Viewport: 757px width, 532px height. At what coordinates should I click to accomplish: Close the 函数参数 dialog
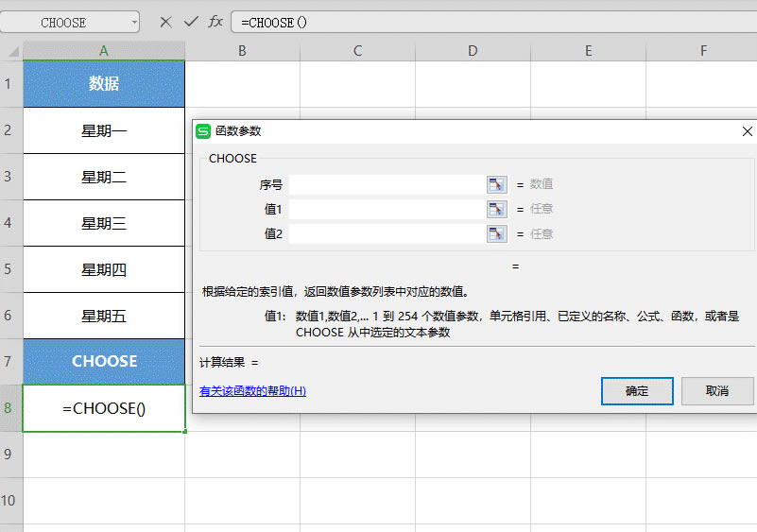[x=747, y=130]
